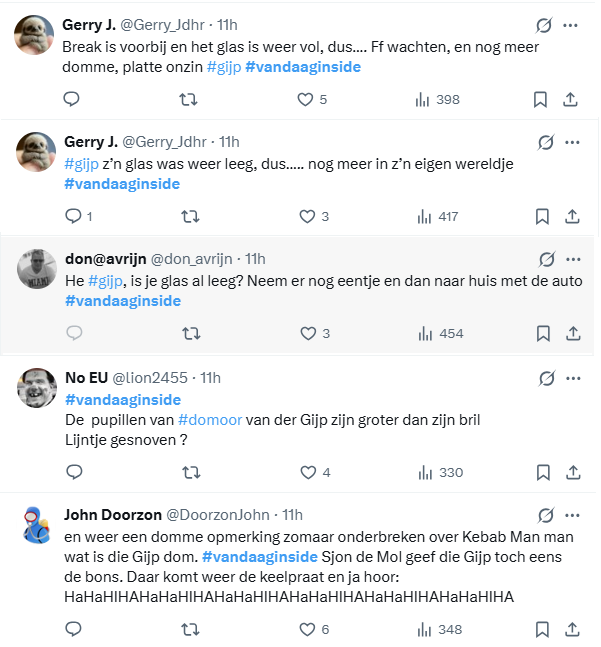Open more options on don@avrijn's tweet

pos(571,258)
